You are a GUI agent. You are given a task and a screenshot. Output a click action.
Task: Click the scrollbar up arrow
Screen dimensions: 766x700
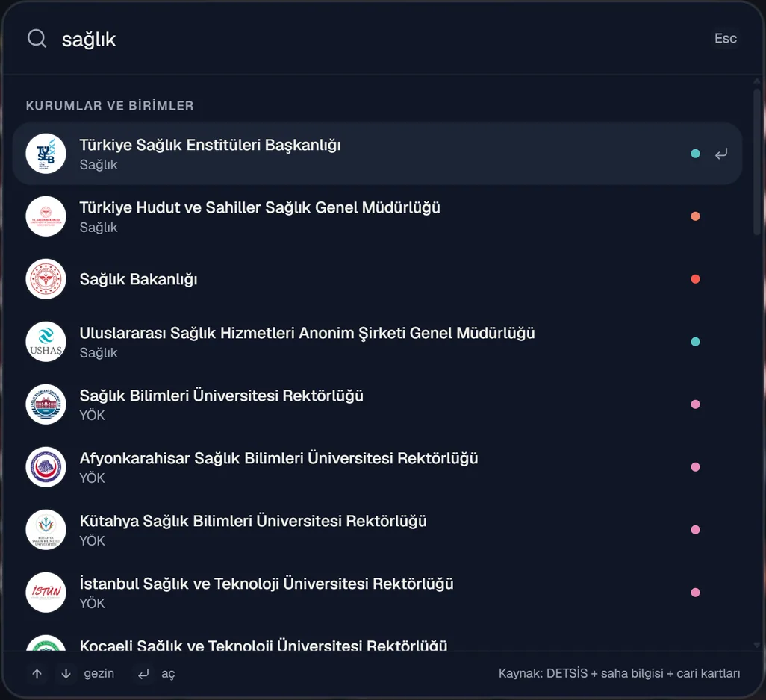[x=757, y=81]
